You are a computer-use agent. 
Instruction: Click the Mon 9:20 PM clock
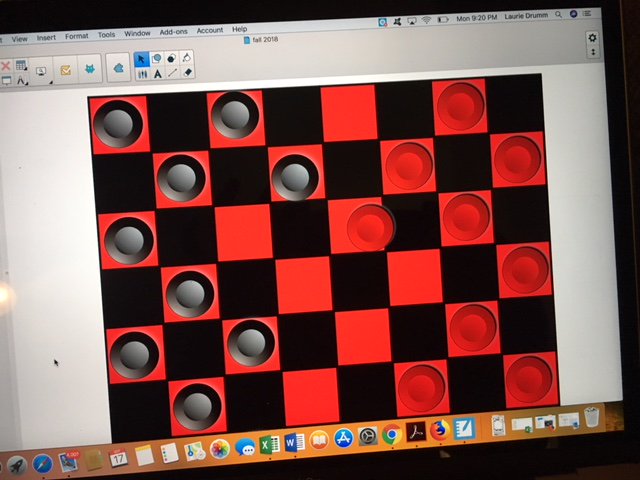click(476, 18)
